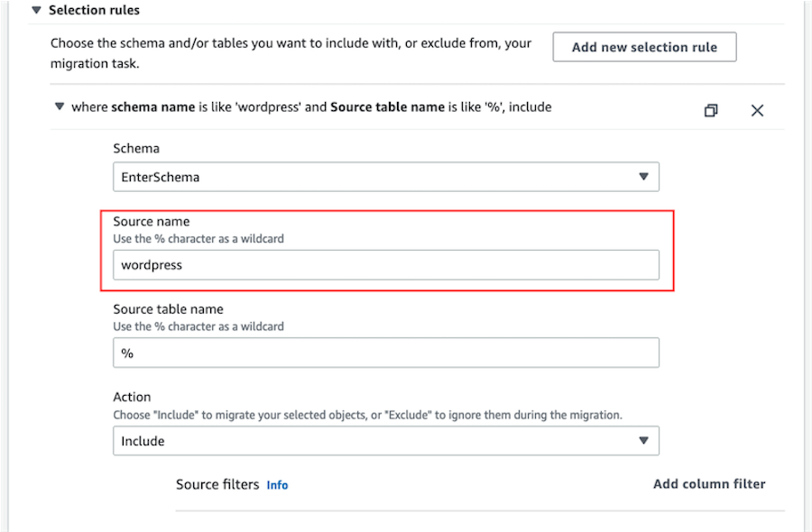The image size is (812, 532).
Task: Click the Schema field label
Action: coord(136,148)
